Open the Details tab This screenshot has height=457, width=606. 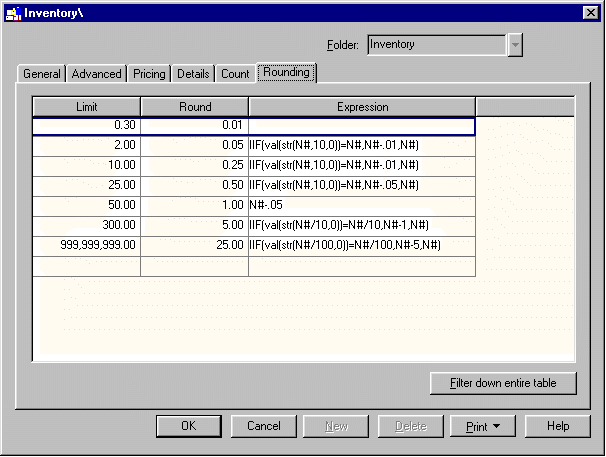pos(193,74)
